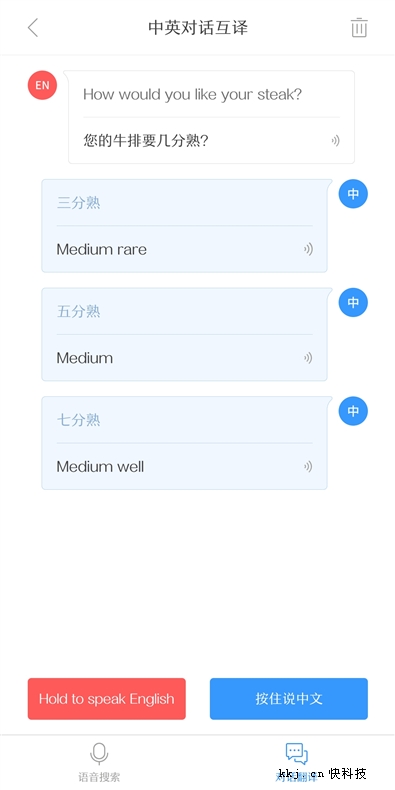Tap the red EN avatar badge

pos(42,85)
